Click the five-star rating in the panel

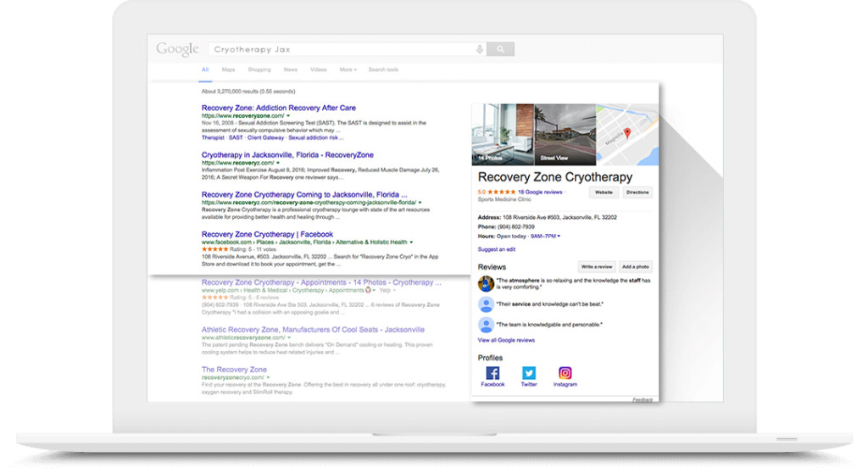(x=501, y=192)
